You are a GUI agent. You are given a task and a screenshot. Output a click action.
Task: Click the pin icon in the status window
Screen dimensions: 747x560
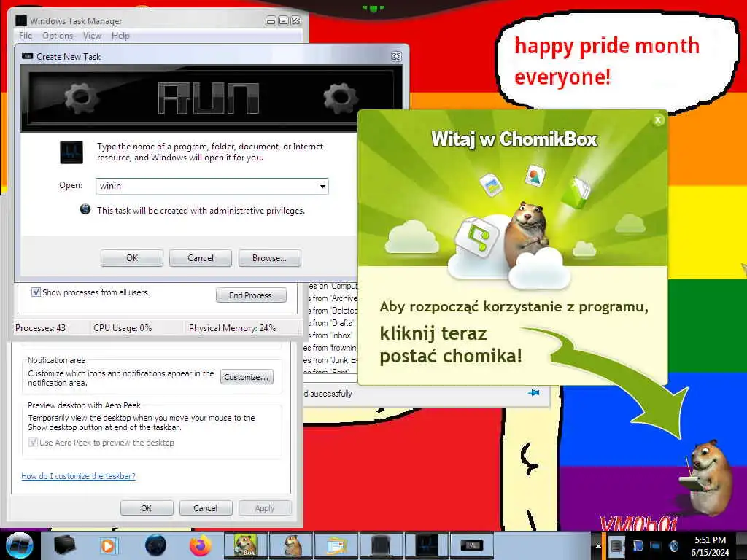point(534,393)
